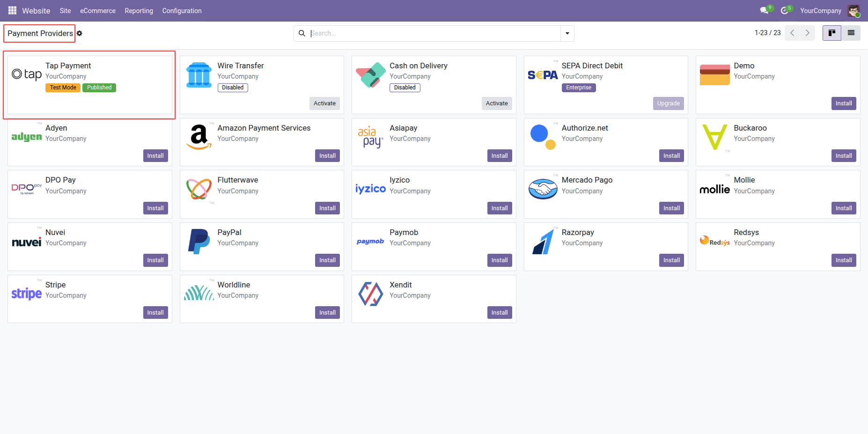This screenshot has height=434, width=868.
Task: Open the Reporting menu
Action: [139, 11]
